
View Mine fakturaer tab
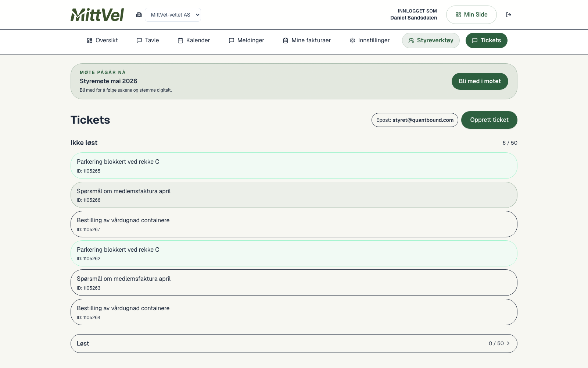(306, 40)
